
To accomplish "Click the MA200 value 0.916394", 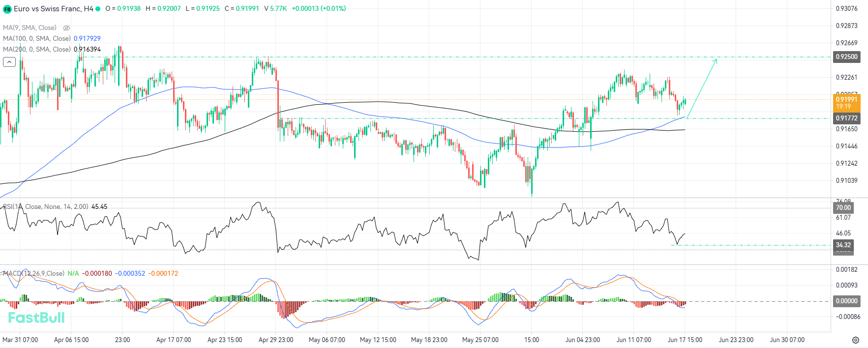I will (x=87, y=49).
